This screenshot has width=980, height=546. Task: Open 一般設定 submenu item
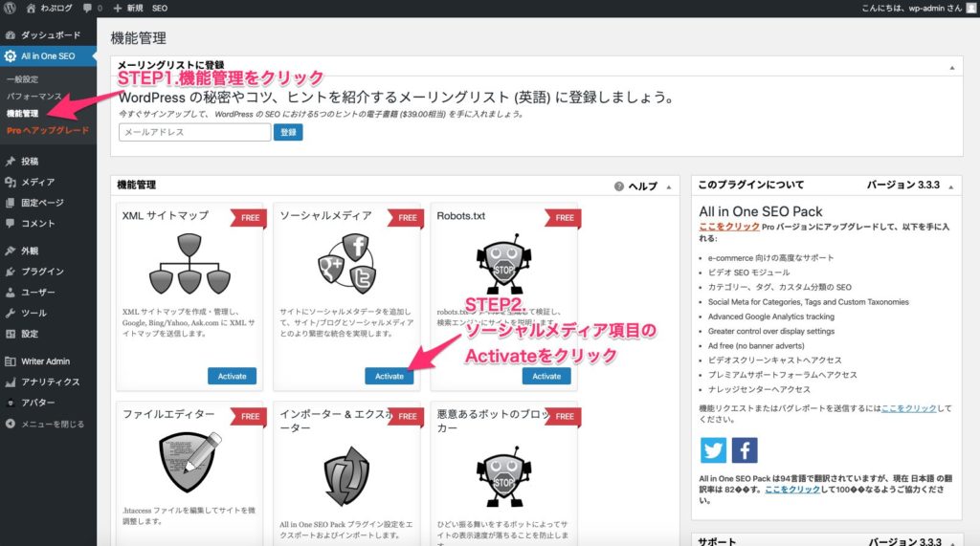click(x=23, y=79)
